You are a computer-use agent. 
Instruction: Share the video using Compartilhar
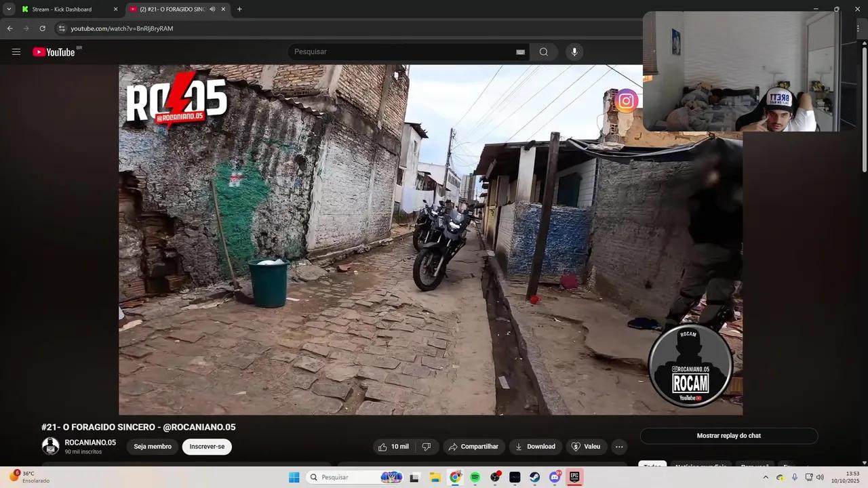[473, 447]
